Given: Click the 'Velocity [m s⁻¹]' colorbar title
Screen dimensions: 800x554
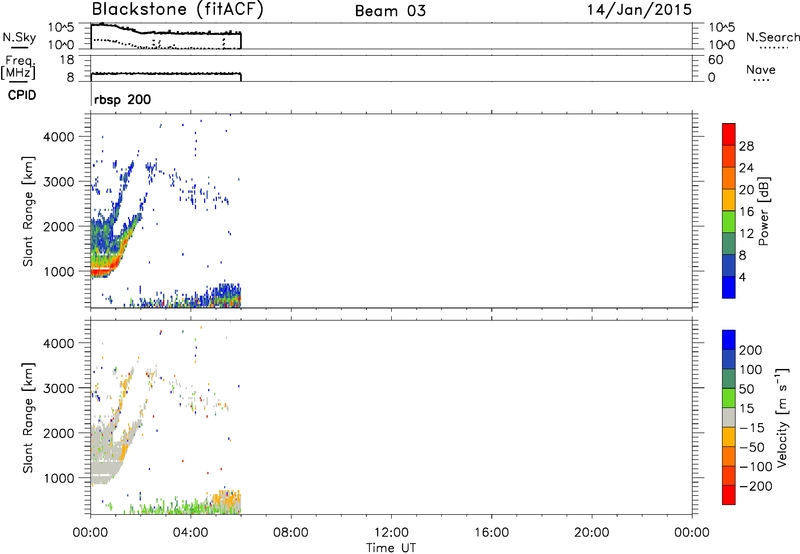Looking at the screenshot, I should (x=782, y=418).
